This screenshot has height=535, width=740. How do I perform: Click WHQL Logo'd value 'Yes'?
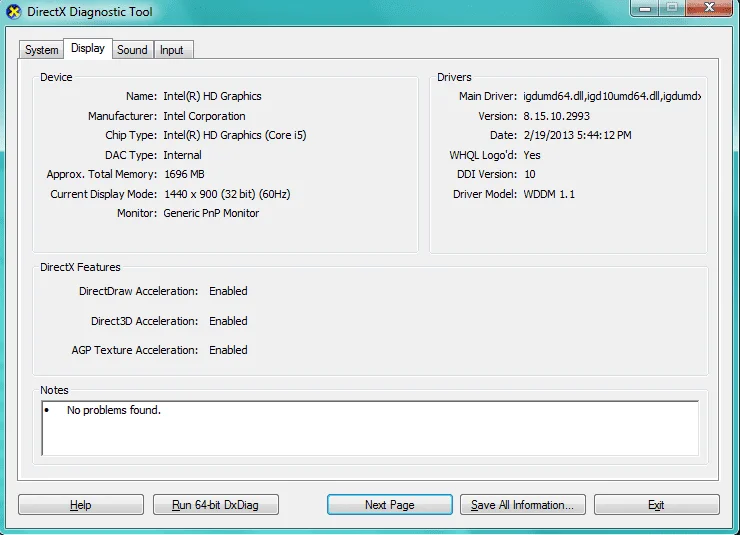pos(532,155)
